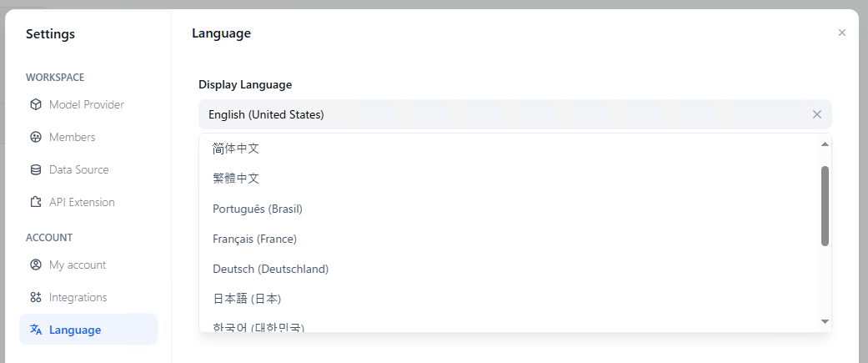Close the Settings dialog with X
Image resolution: width=868 pixels, height=363 pixels.
[x=842, y=33]
